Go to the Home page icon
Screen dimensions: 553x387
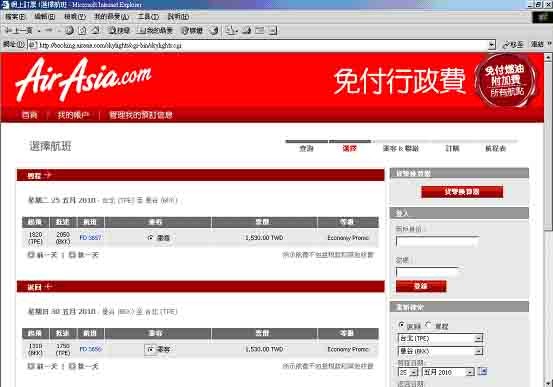click(x=95, y=30)
